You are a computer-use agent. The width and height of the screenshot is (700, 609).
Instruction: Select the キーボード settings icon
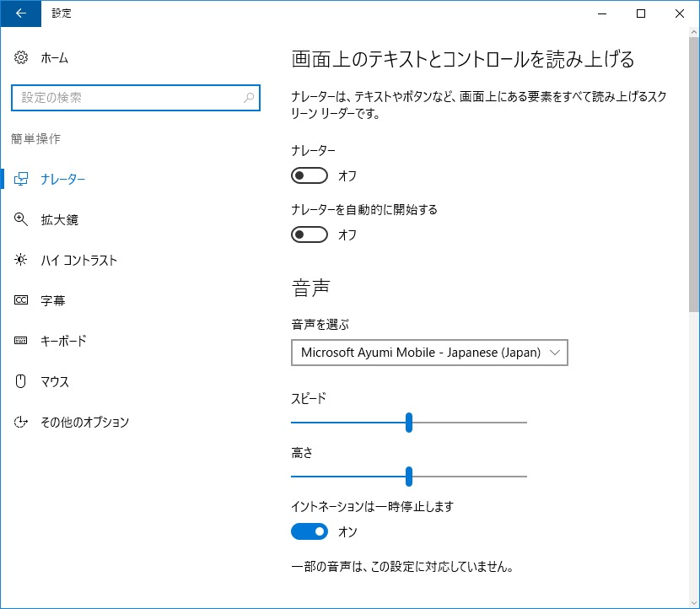pyautogui.click(x=20, y=341)
